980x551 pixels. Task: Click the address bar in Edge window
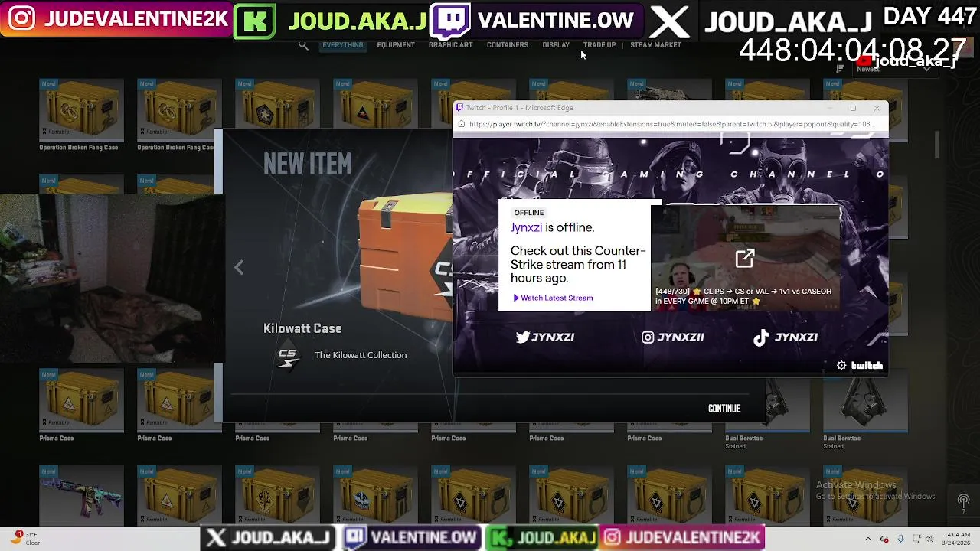[x=672, y=124]
